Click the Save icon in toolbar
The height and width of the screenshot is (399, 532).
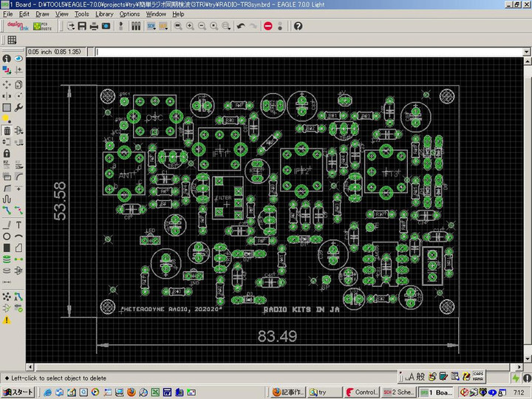click(x=82, y=26)
